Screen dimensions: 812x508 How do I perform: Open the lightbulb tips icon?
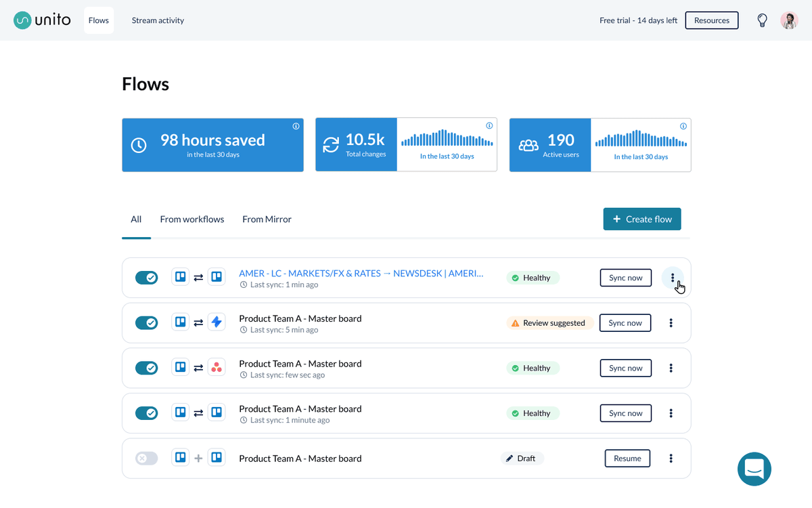coord(762,20)
